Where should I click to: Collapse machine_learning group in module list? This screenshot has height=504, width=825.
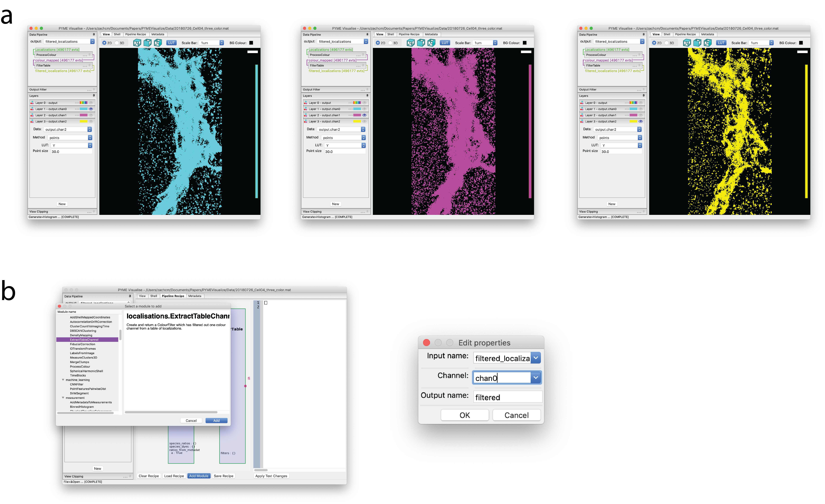[x=63, y=380]
